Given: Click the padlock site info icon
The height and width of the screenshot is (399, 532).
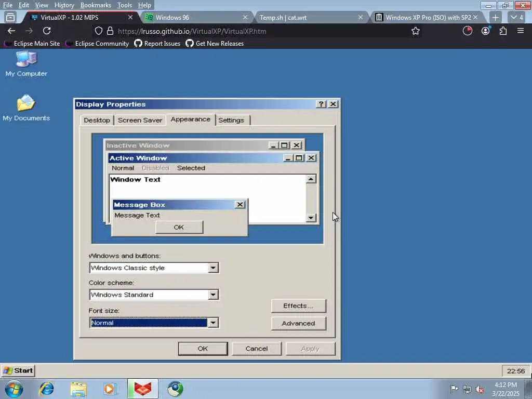Looking at the screenshot, I should [110, 31].
